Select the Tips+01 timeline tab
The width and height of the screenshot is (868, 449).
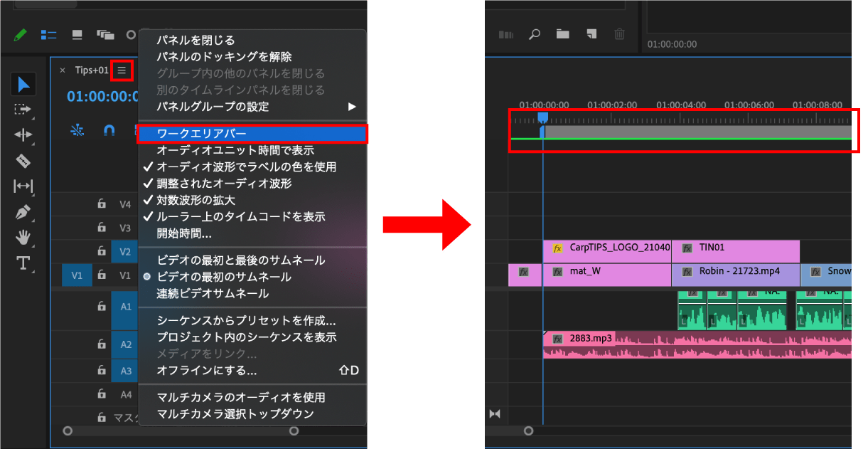(92, 70)
